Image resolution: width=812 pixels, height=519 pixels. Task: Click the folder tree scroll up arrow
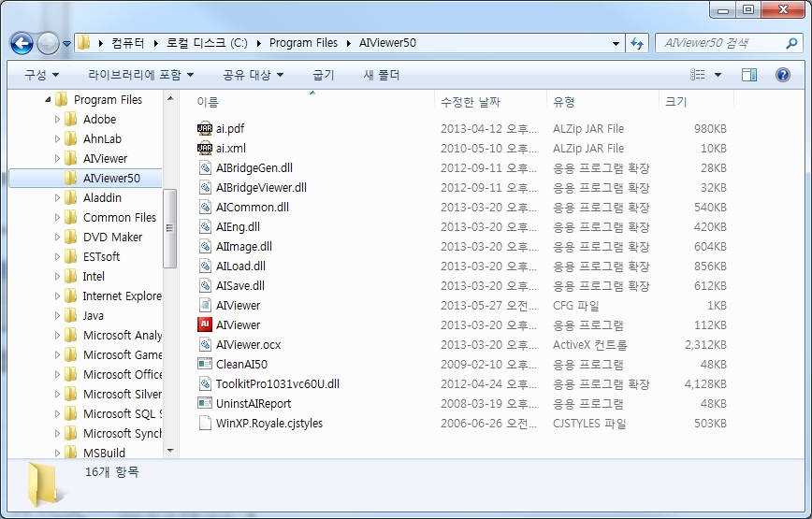[x=170, y=98]
